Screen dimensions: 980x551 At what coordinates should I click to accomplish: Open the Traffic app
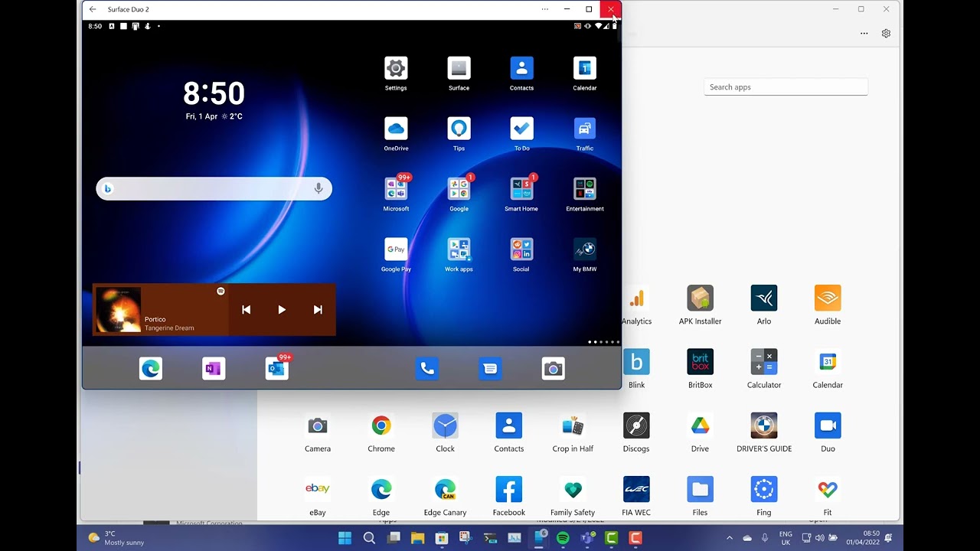584,129
